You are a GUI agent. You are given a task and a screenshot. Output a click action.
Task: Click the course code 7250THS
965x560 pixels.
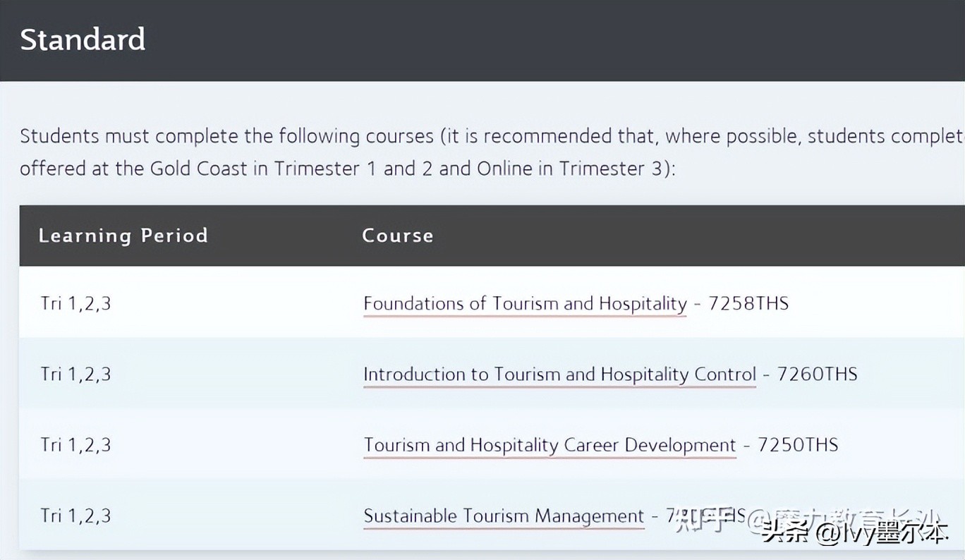[798, 445]
